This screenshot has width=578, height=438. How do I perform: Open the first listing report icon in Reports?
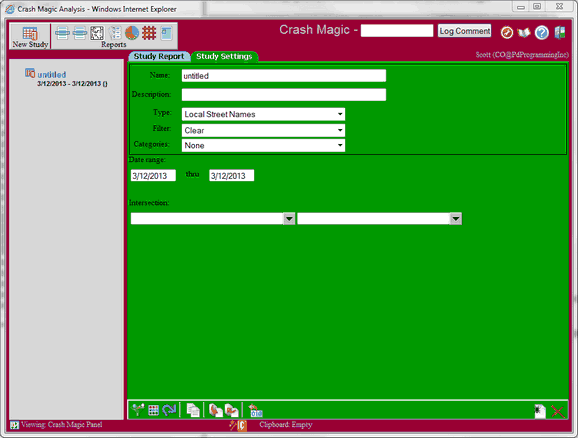click(x=62, y=33)
